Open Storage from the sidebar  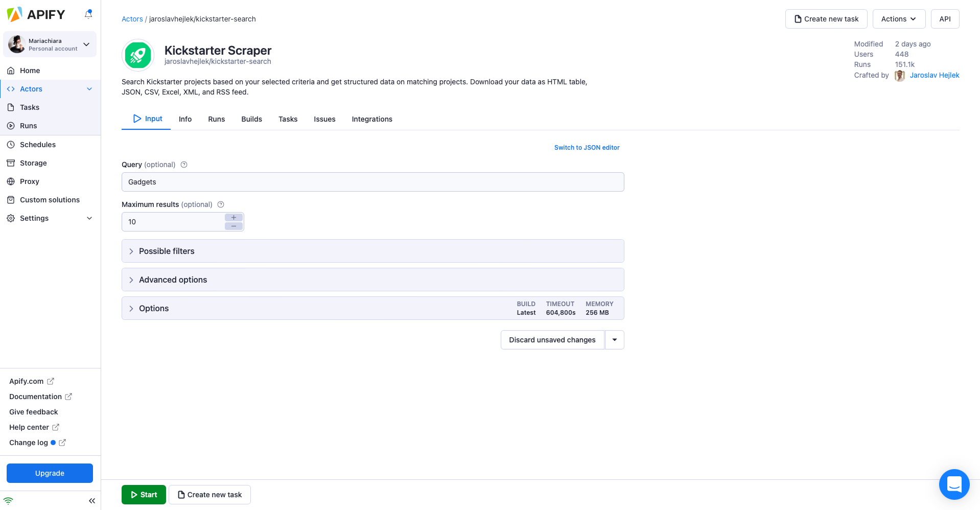tap(34, 163)
